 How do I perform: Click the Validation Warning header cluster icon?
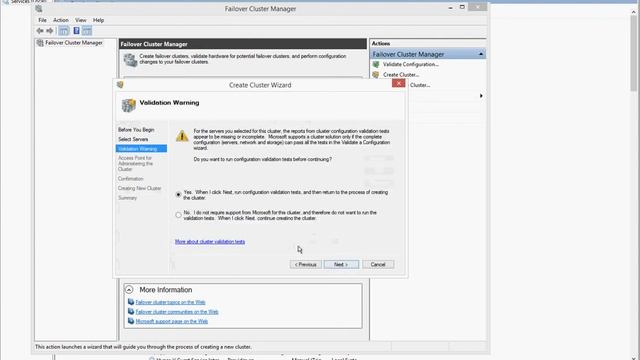pos(129,105)
